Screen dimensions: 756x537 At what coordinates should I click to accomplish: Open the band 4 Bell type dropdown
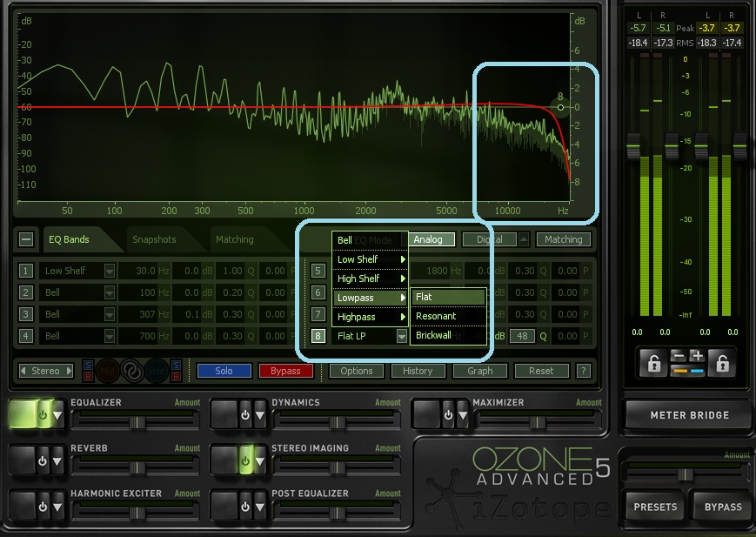[110, 336]
